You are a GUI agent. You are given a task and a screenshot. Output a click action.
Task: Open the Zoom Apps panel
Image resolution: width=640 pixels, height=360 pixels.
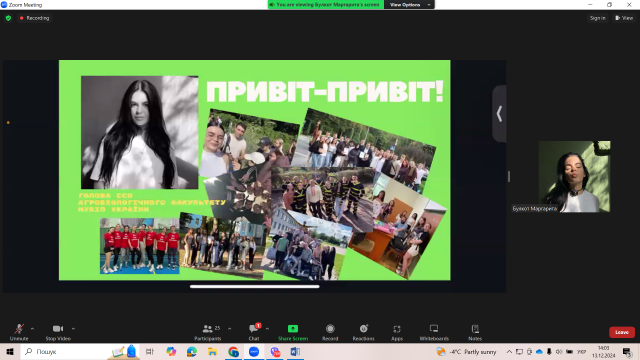tap(397, 332)
